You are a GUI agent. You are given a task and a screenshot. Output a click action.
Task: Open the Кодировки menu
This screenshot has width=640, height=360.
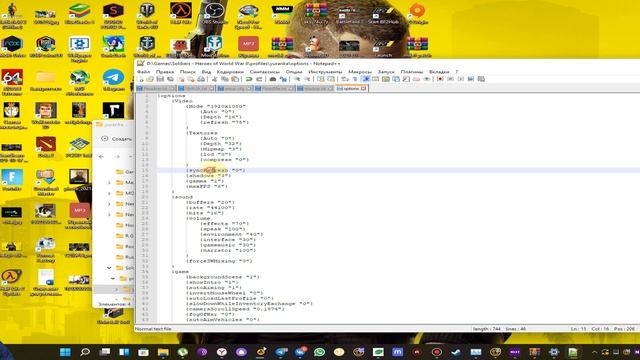tap(230, 72)
